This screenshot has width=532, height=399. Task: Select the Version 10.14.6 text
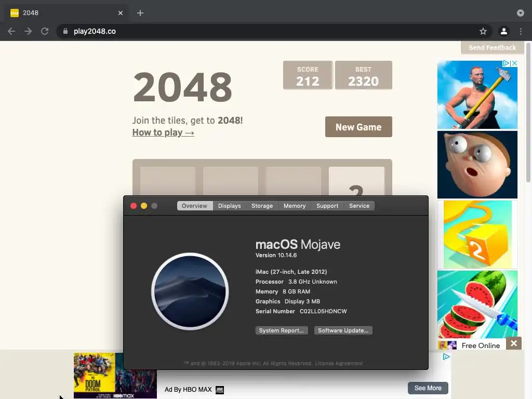click(x=276, y=255)
